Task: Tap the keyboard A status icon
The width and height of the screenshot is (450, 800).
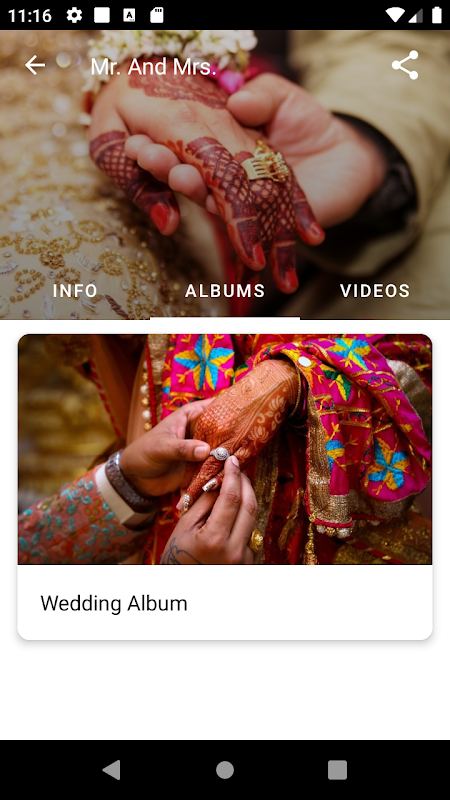Action: click(x=130, y=15)
